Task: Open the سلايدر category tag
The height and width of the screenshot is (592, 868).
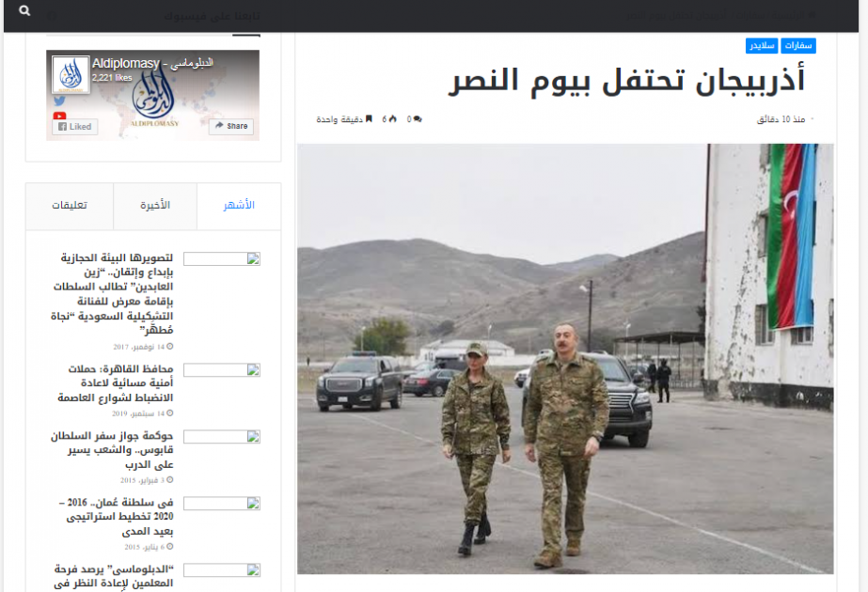Action: tap(762, 45)
